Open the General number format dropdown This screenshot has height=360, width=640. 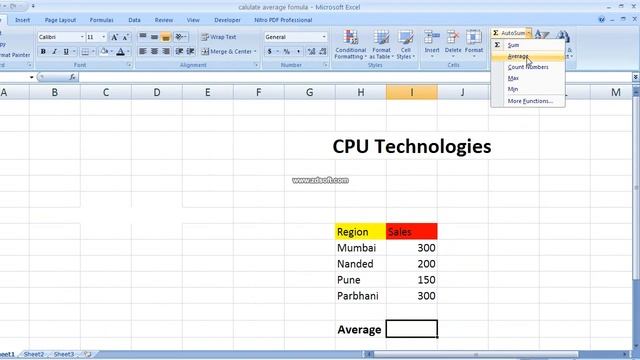coord(324,37)
